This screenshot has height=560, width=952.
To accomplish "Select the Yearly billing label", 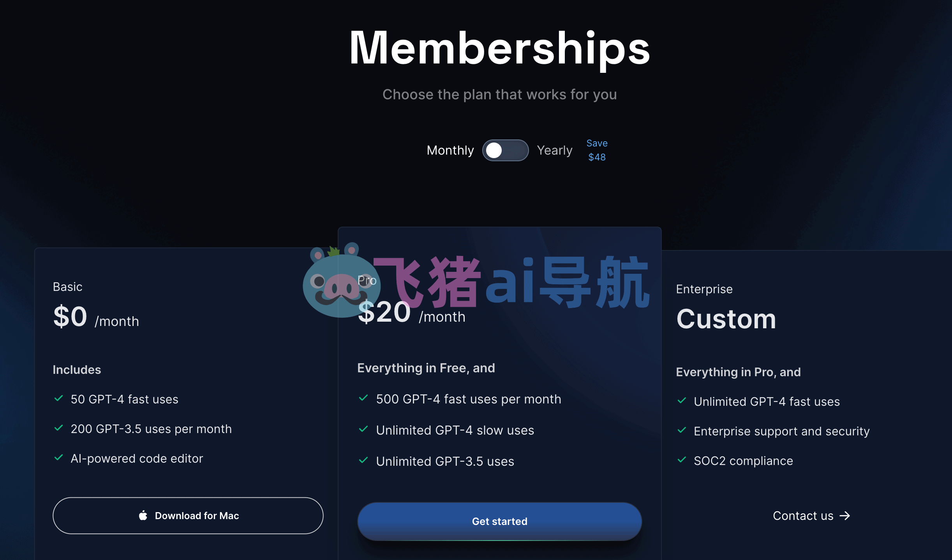I will pos(555,150).
